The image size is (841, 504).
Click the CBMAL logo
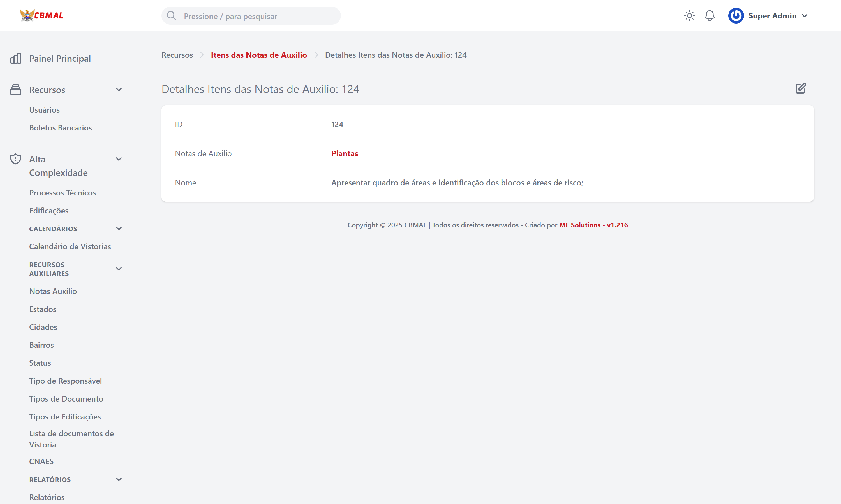[x=41, y=16]
